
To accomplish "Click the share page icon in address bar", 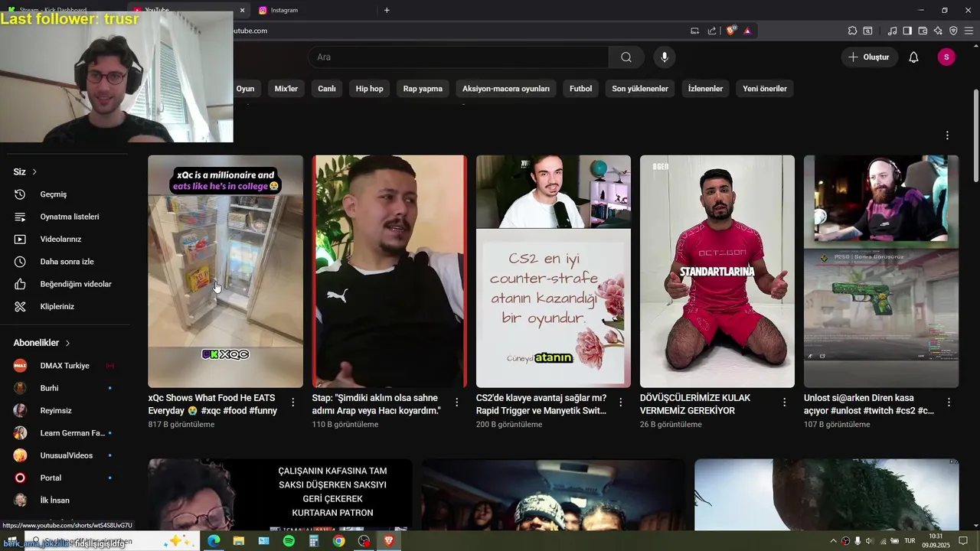I will [x=712, y=31].
